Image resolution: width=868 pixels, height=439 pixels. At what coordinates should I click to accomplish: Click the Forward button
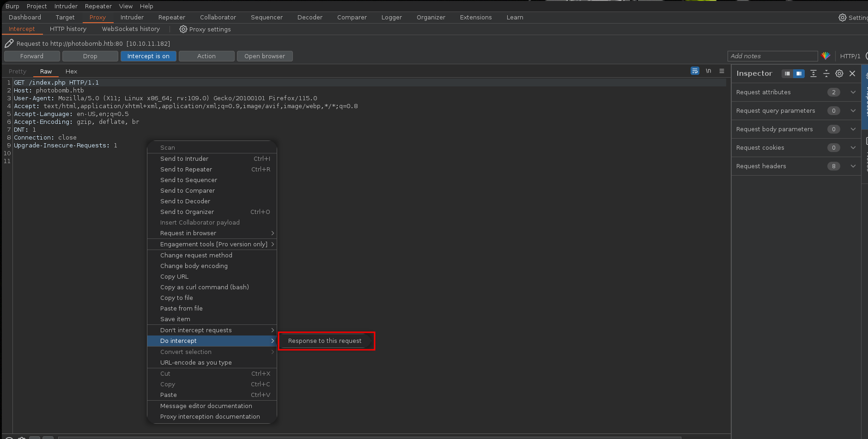(x=32, y=56)
